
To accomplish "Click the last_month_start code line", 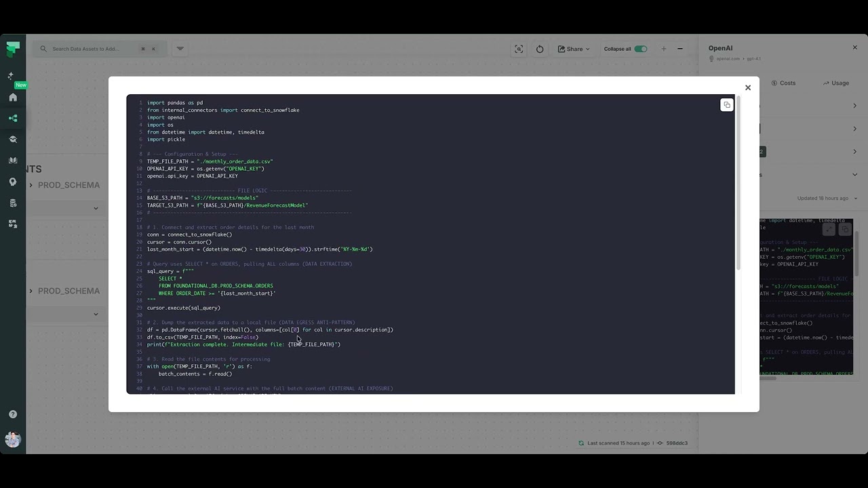I will point(260,249).
